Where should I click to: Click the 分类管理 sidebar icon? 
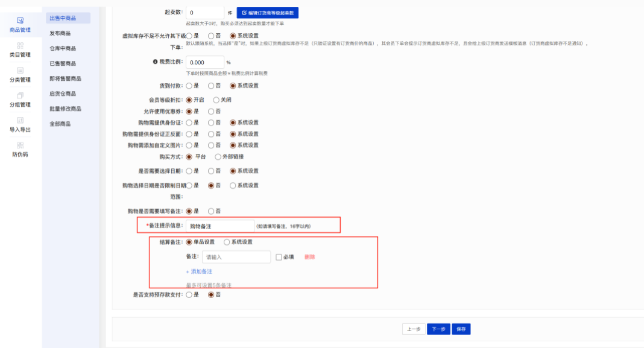pos(20,71)
